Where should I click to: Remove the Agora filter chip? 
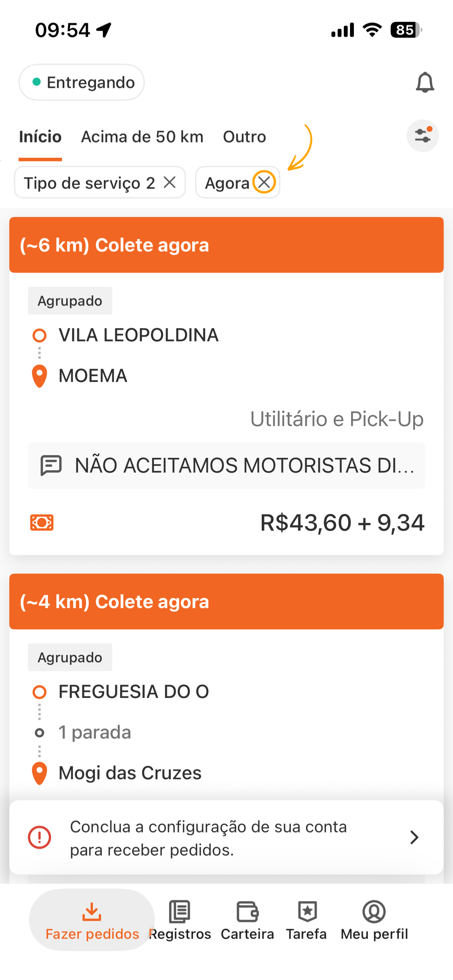[x=264, y=182]
